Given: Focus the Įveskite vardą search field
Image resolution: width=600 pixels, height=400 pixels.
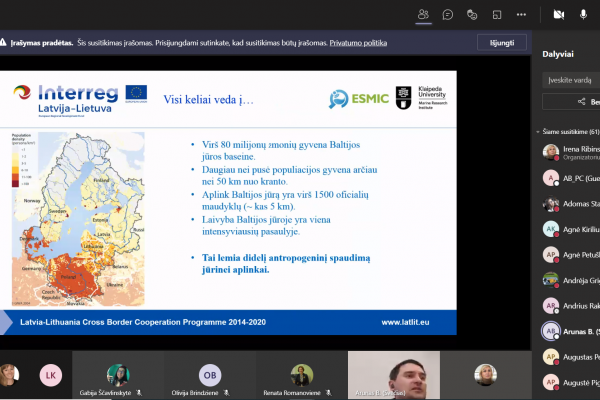Looking at the screenshot, I should click(571, 80).
